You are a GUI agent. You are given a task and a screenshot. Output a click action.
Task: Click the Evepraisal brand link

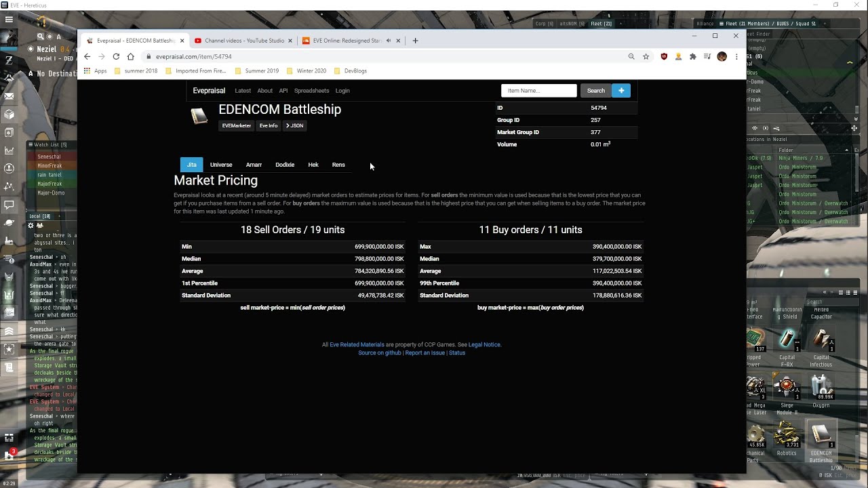209,91
